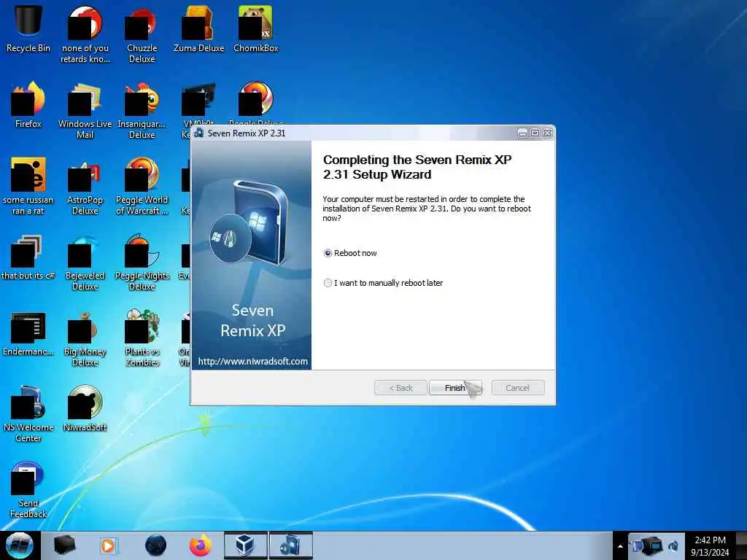Open the Insaniquarium Deluxe desktop icon
The height and width of the screenshot is (560, 747).
142,110
